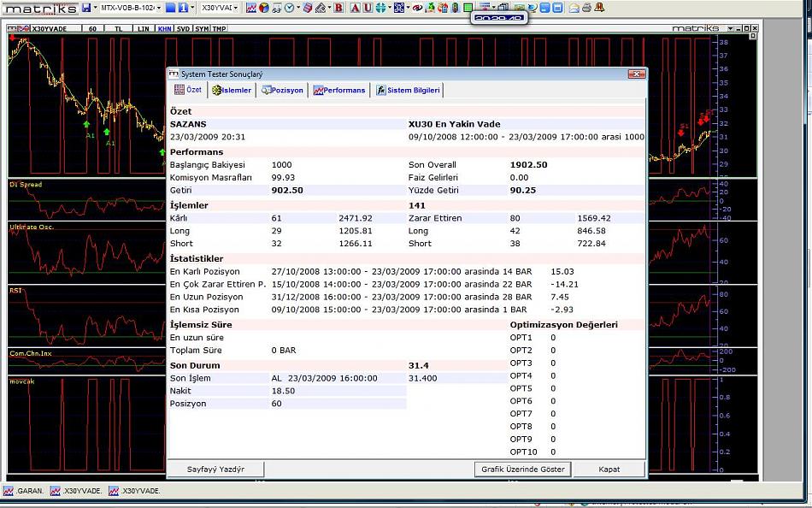This screenshot has height=508, width=812.
Task: Switch to the Performans tab
Action: (x=339, y=90)
